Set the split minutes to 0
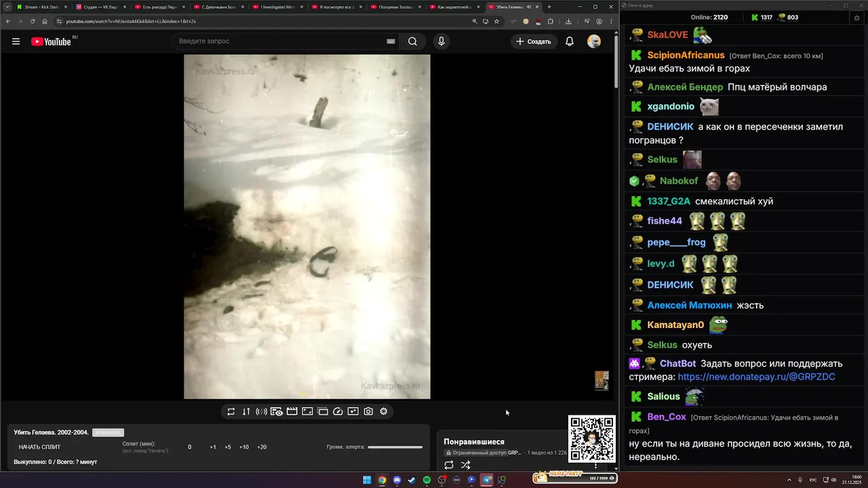 (190, 447)
